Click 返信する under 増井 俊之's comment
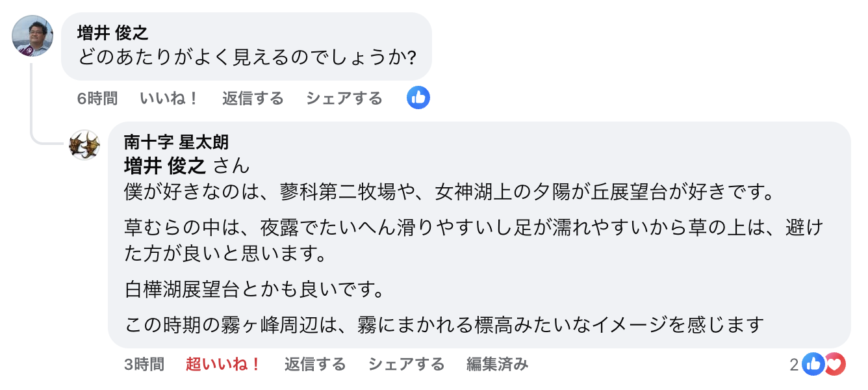 point(253,99)
